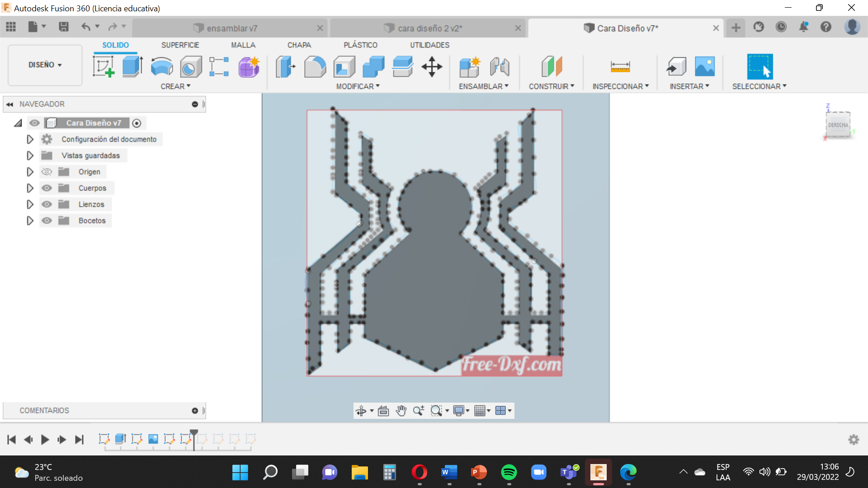The image size is (868, 488).
Task: Expand the Bocetos folder
Action: (x=30, y=221)
